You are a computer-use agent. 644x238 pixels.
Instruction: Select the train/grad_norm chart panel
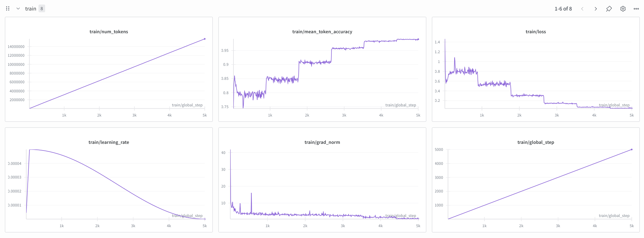point(322,180)
